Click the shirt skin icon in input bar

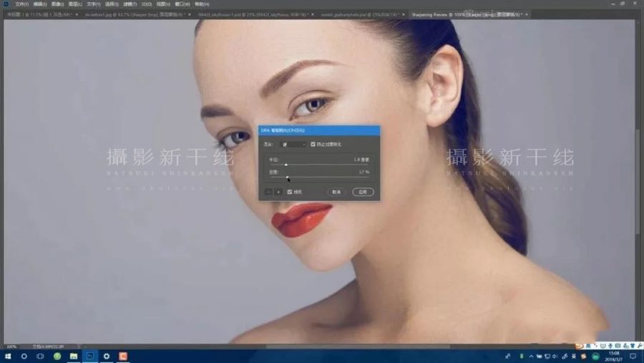click(633, 346)
